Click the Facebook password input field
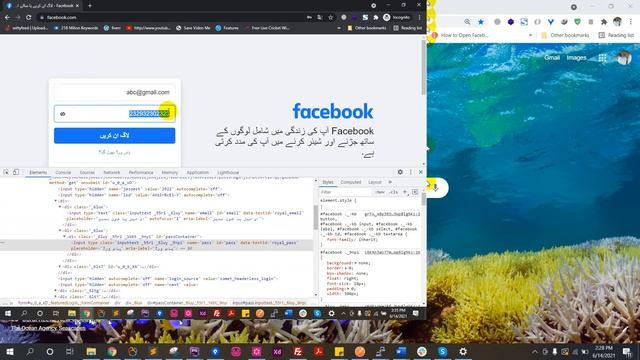640x360 pixels. [x=115, y=114]
